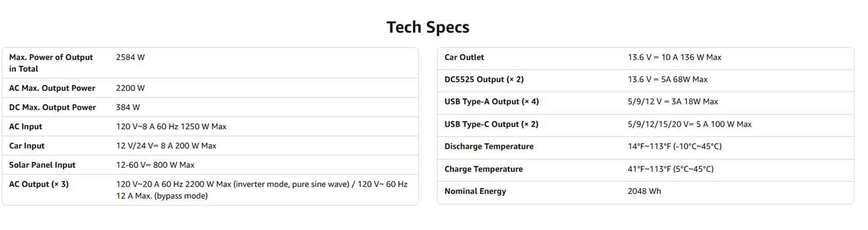Click the USB Type-A Output (× 4) label
Image resolution: width=868 pixels, height=230 pixels.
pos(492,102)
